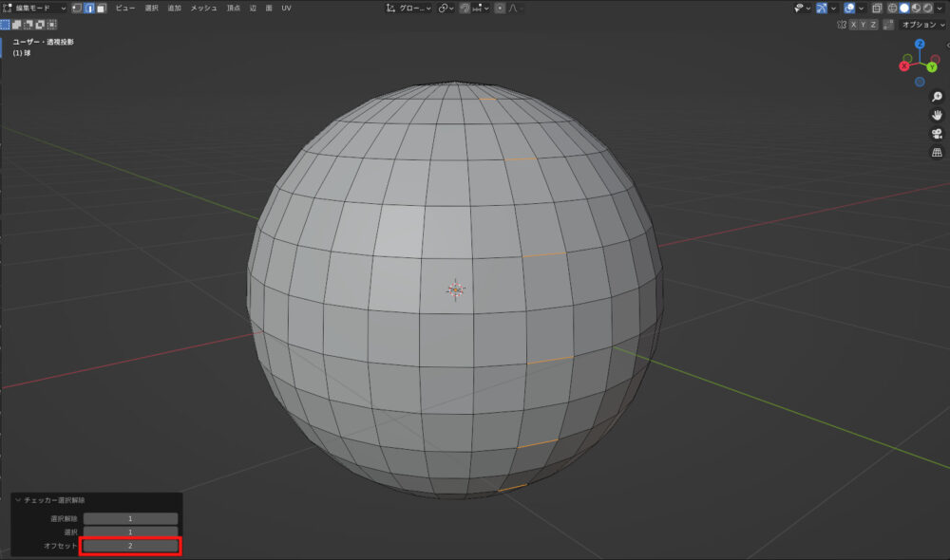Click the mesh symmetry butterfly icon
950x560 pixels.
click(x=842, y=25)
